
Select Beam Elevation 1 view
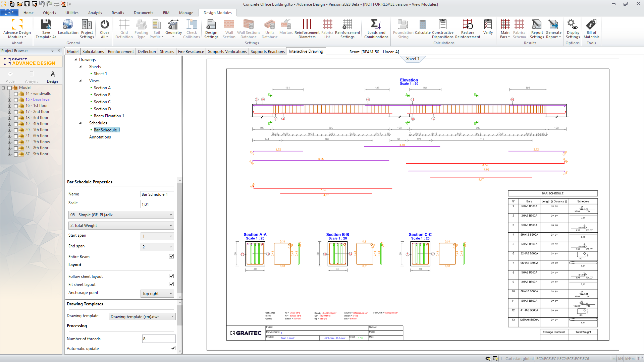(x=109, y=116)
